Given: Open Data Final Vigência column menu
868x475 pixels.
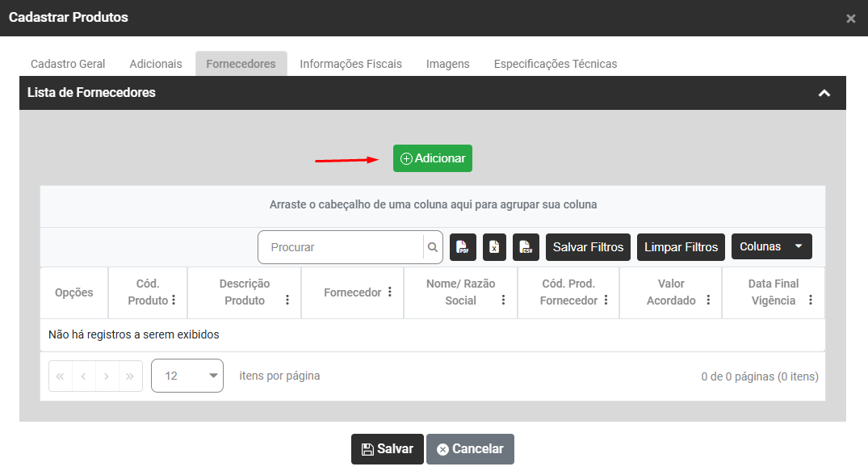Looking at the screenshot, I should pos(811,300).
